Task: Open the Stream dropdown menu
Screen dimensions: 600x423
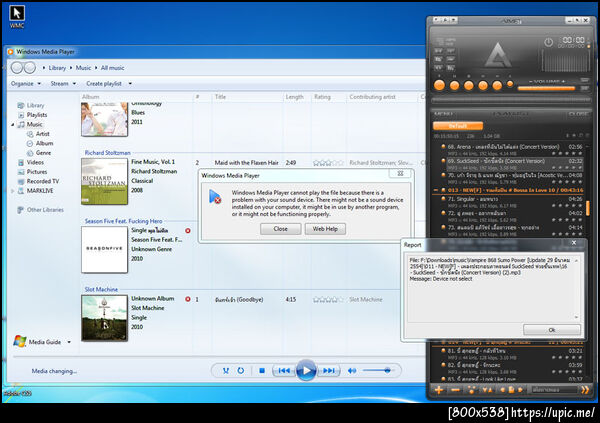Action: pos(63,83)
